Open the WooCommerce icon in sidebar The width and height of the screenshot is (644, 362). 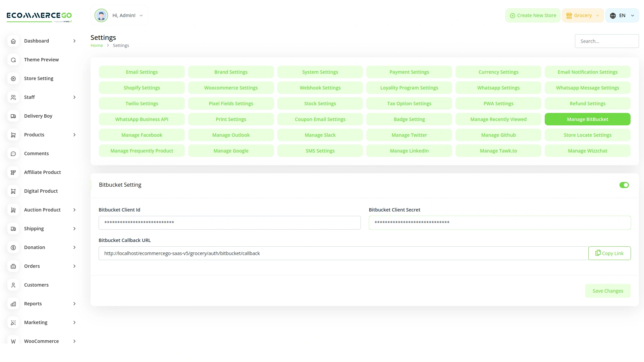tap(13, 341)
